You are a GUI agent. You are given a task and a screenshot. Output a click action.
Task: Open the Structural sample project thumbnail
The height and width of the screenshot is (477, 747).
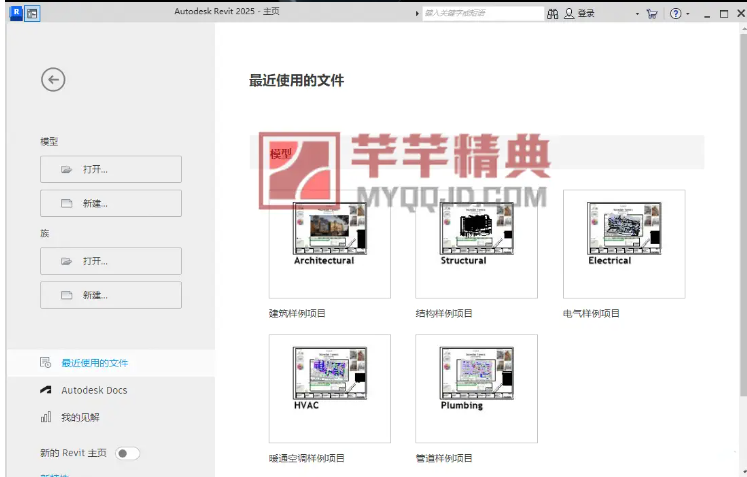coord(476,244)
